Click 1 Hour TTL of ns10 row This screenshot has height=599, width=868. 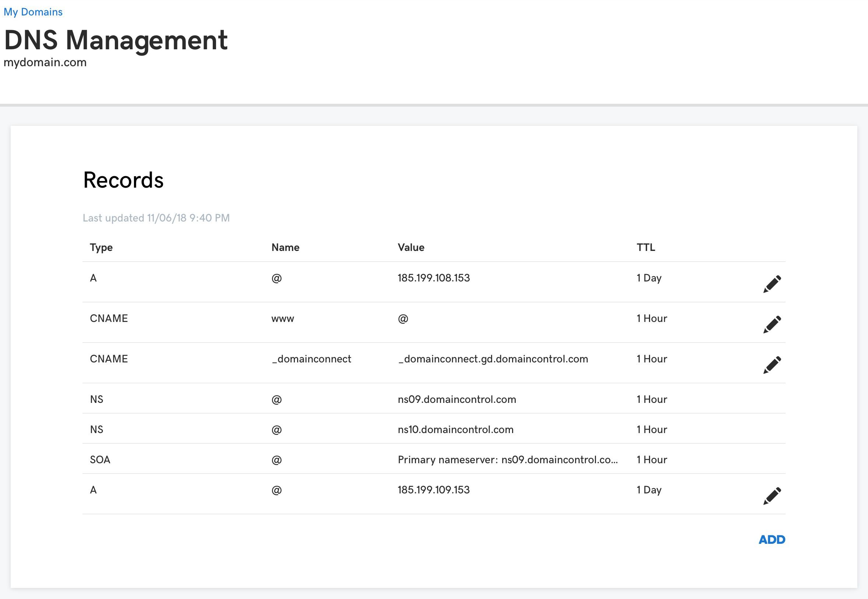point(652,430)
